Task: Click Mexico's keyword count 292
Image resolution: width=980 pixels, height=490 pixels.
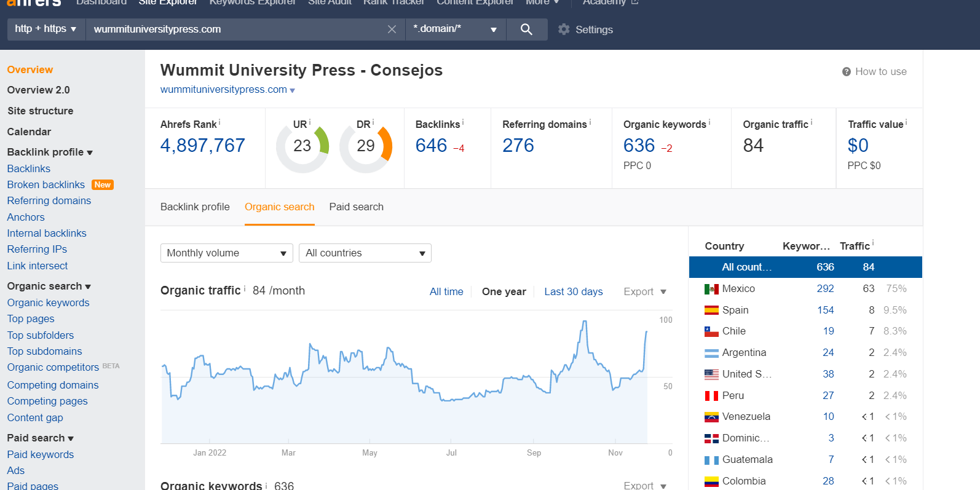Action: coord(825,289)
